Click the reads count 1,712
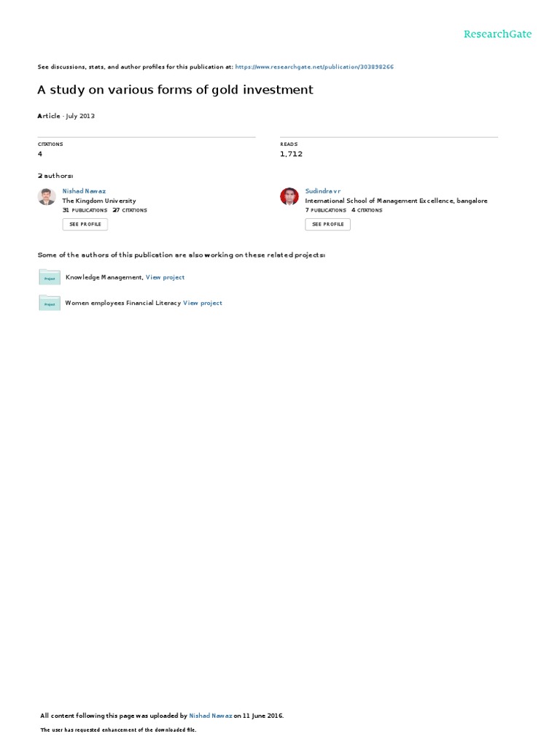 coord(291,154)
